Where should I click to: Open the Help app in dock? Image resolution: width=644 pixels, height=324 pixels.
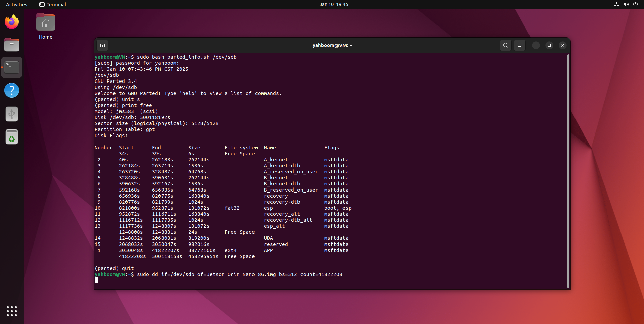12,90
